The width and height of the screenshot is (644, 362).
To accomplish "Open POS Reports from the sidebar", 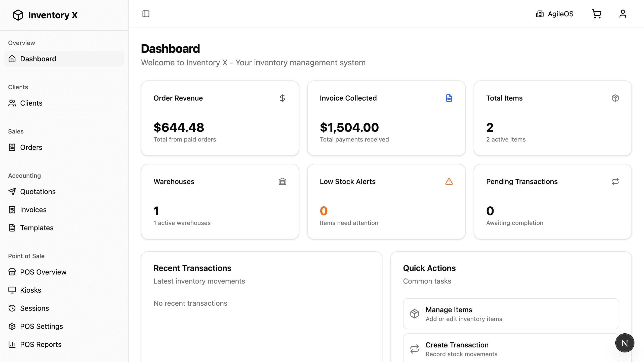I will tap(41, 344).
